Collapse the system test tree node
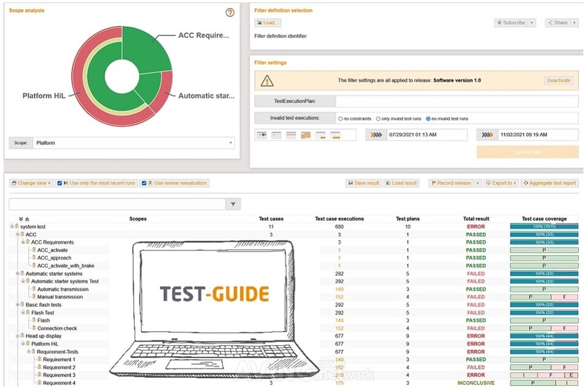Image resolution: width=588 pixels, height=391 pixels. pos(12,226)
